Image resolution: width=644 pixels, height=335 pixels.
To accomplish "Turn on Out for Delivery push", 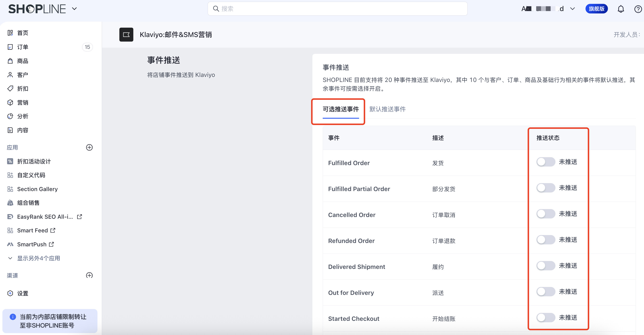I will tap(546, 292).
